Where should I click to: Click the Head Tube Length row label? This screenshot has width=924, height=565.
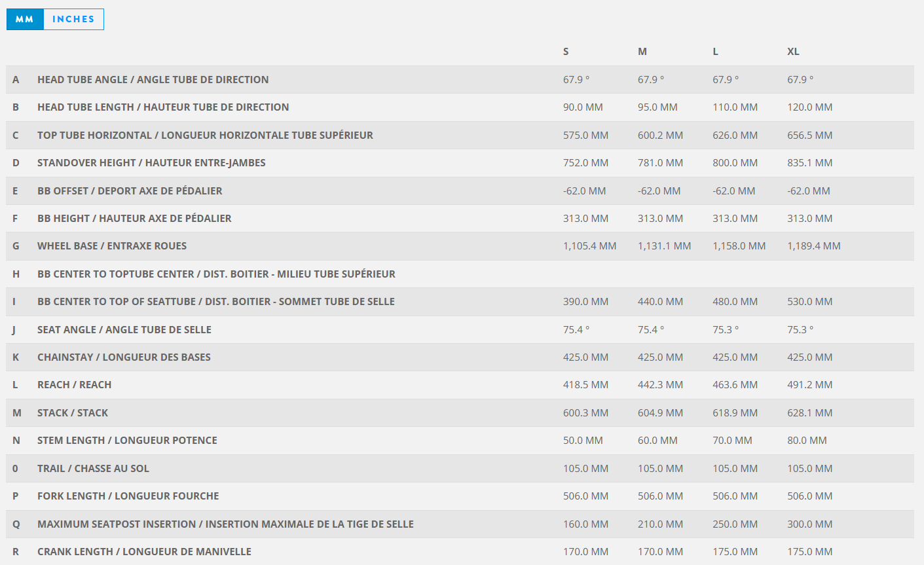pos(163,107)
